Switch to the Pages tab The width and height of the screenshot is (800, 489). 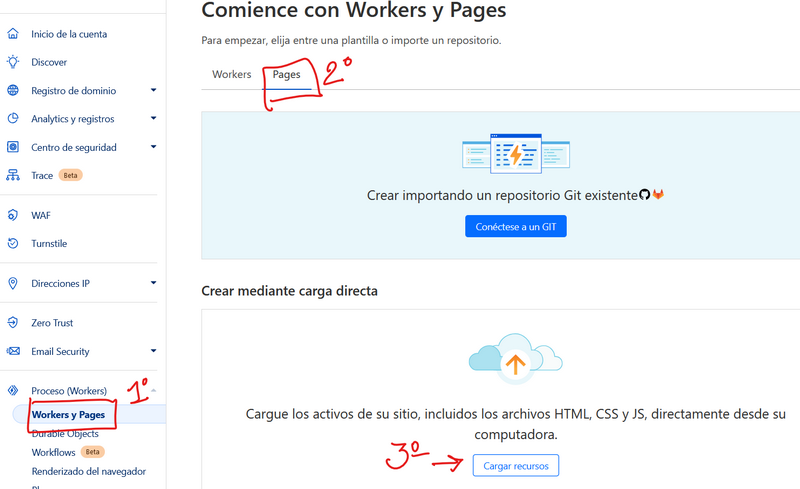(x=286, y=75)
